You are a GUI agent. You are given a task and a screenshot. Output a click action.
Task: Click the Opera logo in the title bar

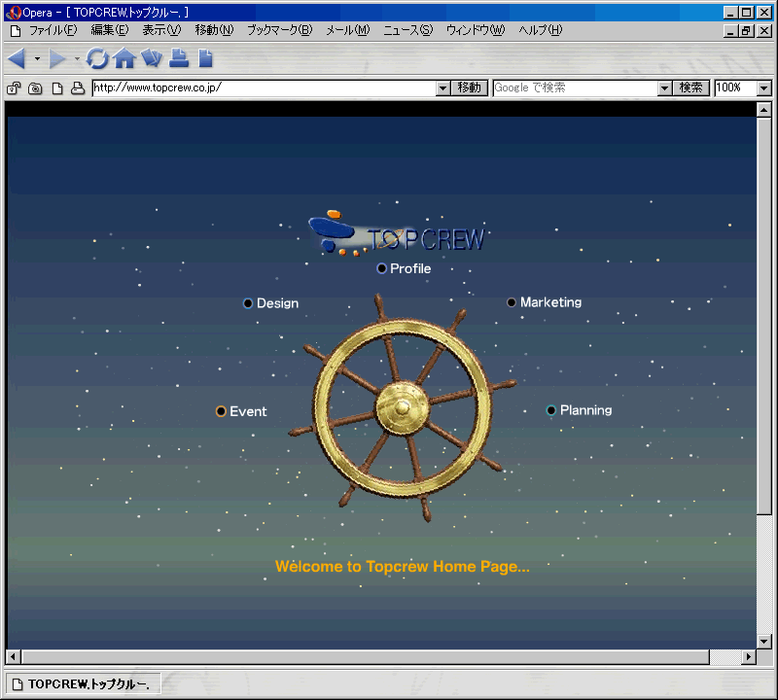pos(14,13)
